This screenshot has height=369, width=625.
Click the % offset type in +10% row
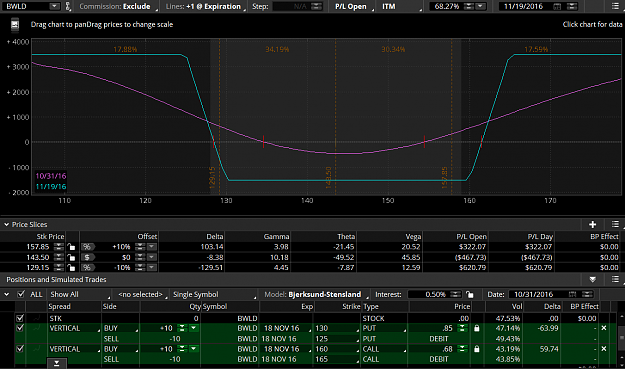tap(87, 247)
